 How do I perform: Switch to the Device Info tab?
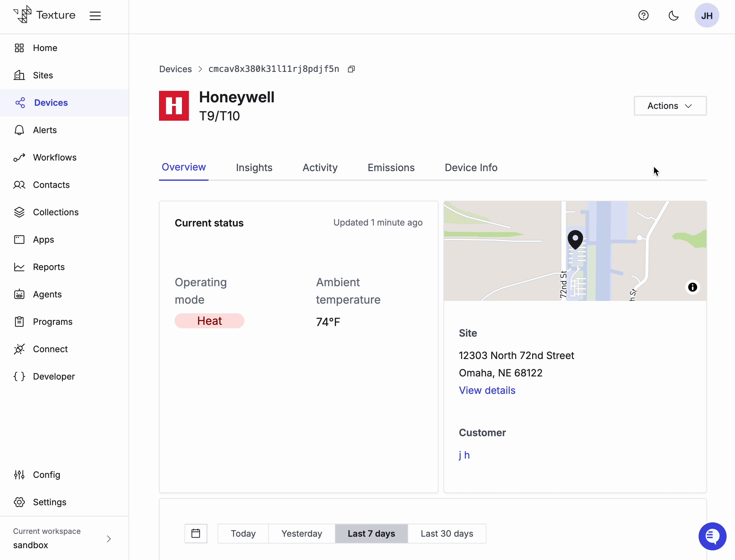click(x=471, y=168)
